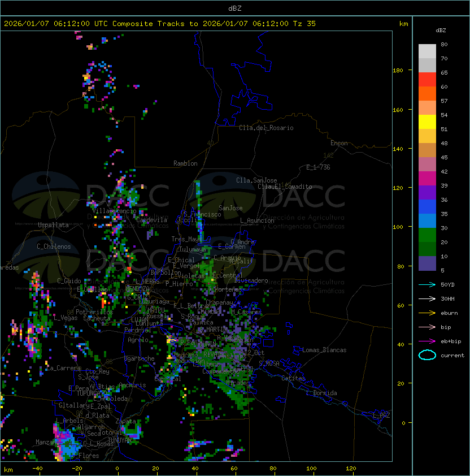This screenshot has width=470, height=476.
Task: Click the 'Uspallata' map label
Action: click(x=53, y=225)
